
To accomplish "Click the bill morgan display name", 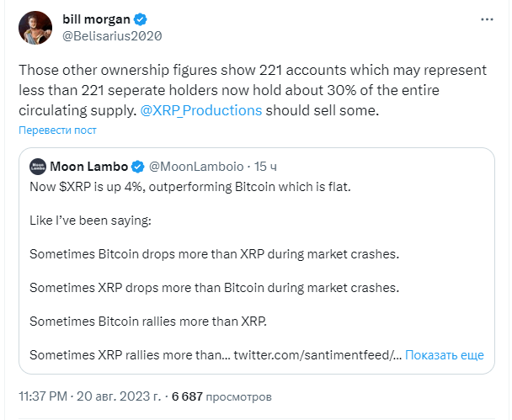I will point(96,19).
